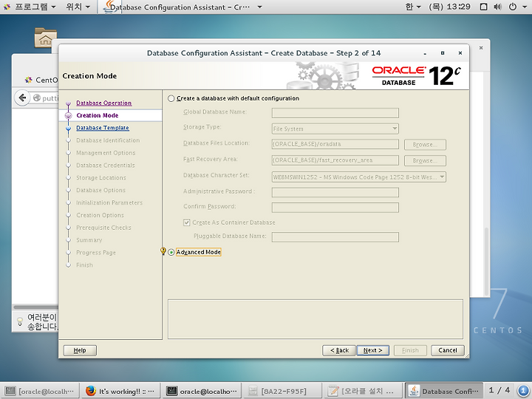Select Create a database with default configuration
532x399 pixels.
point(171,99)
